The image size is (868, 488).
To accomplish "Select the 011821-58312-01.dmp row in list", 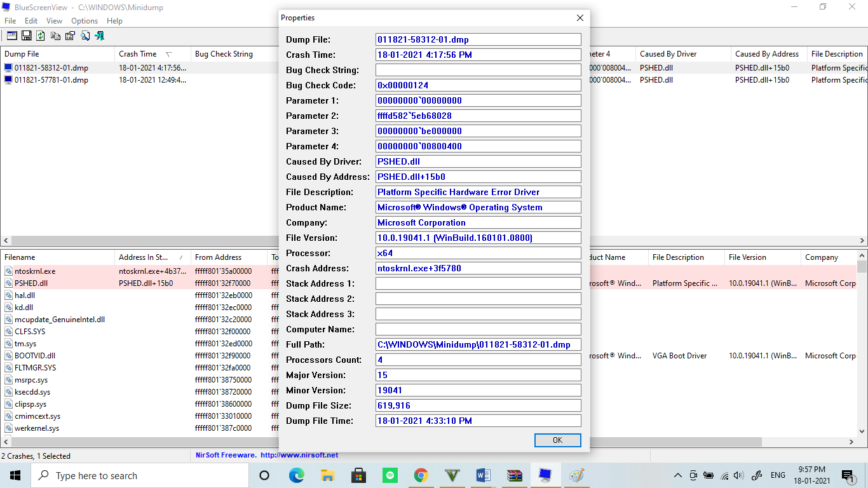I will [x=51, y=68].
